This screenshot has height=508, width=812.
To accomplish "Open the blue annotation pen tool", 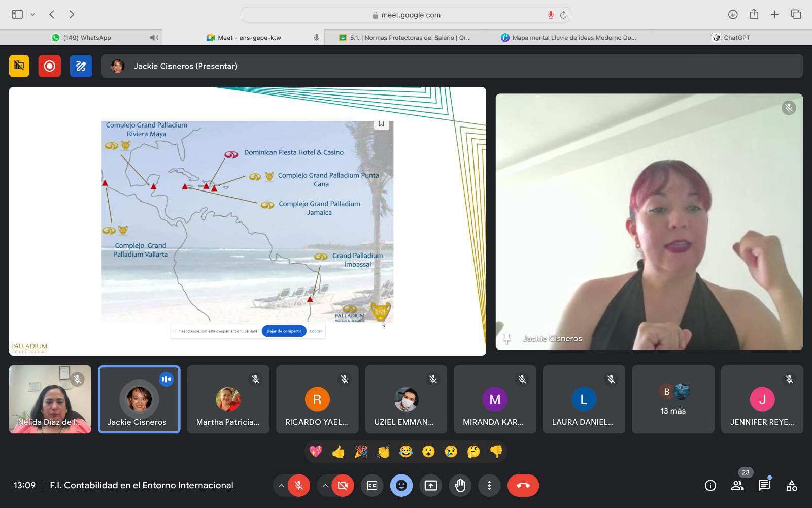I will coord(81,66).
